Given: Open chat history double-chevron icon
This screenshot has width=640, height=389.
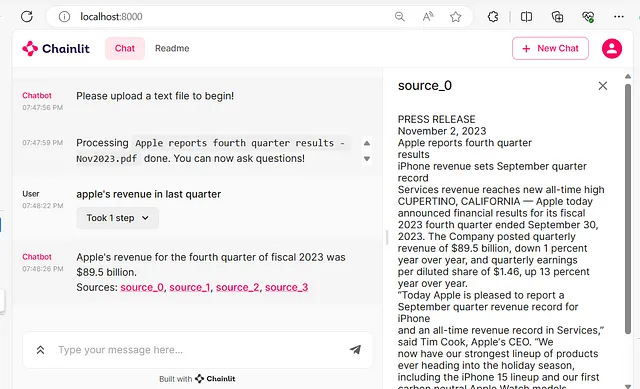Looking at the screenshot, I should (x=40, y=350).
